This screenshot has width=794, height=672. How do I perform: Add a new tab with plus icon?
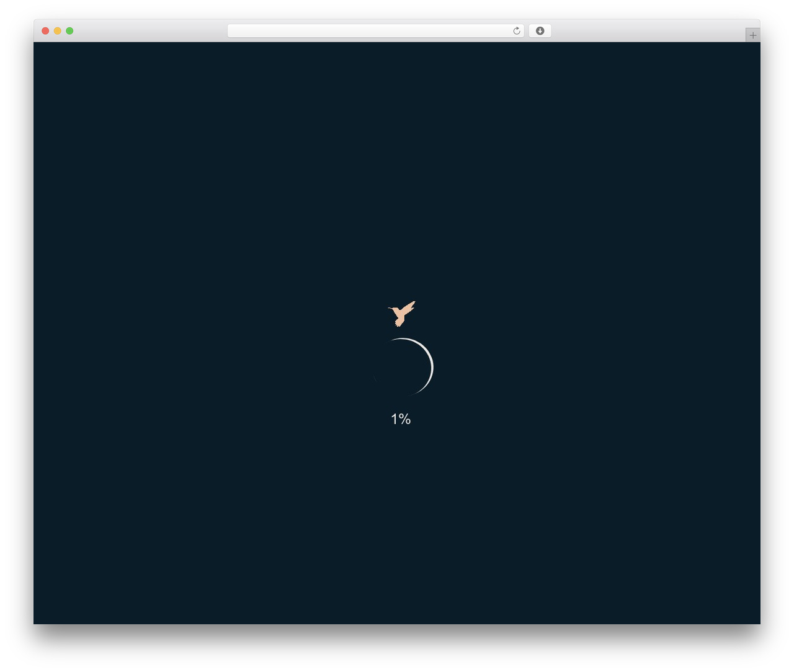click(x=753, y=35)
